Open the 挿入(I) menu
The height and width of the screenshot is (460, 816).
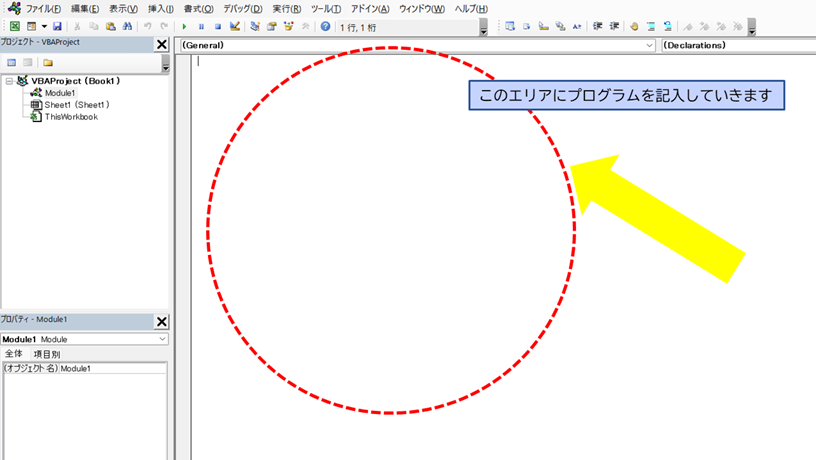(x=161, y=8)
